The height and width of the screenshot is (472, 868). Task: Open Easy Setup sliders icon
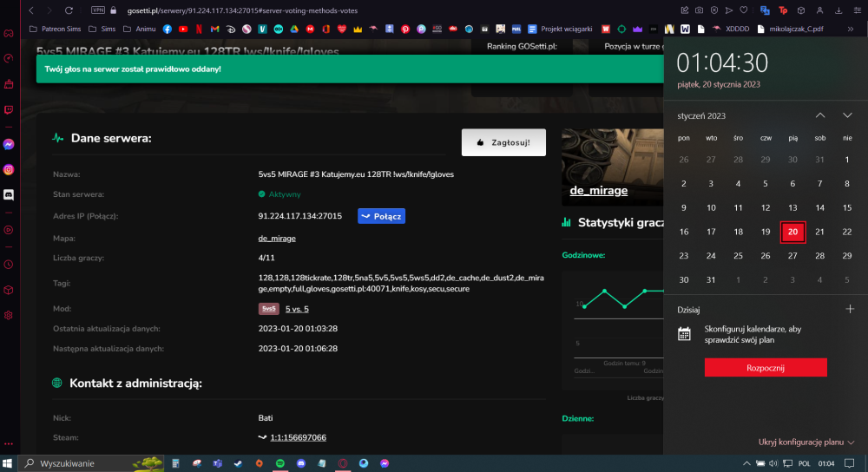pos(857,10)
